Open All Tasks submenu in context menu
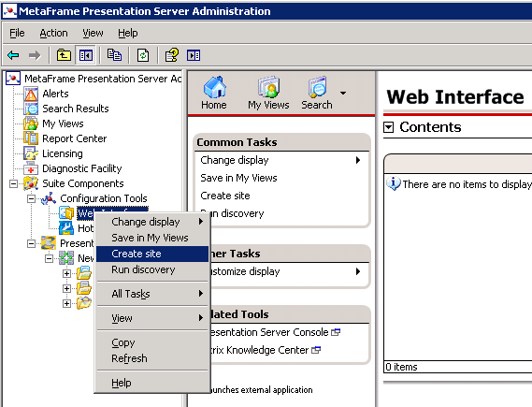Image resolution: width=532 pixels, height=407 pixels. (x=152, y=294)
